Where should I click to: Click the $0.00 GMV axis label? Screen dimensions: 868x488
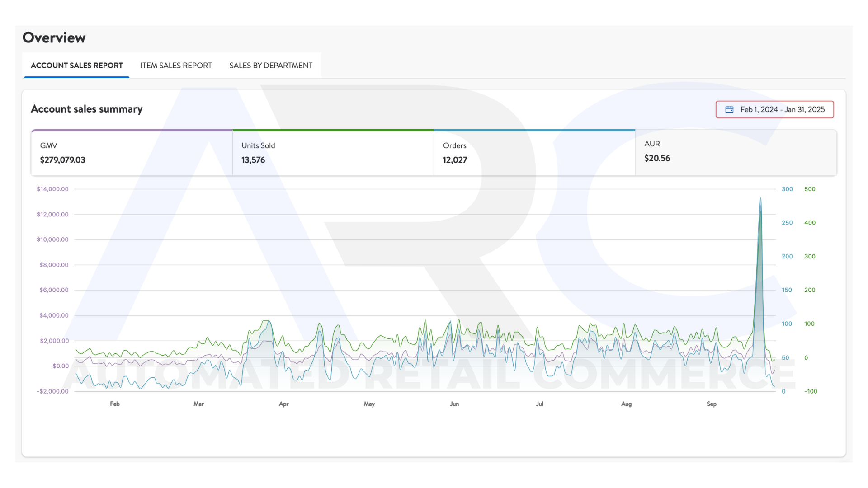click(x=61, y=366)
